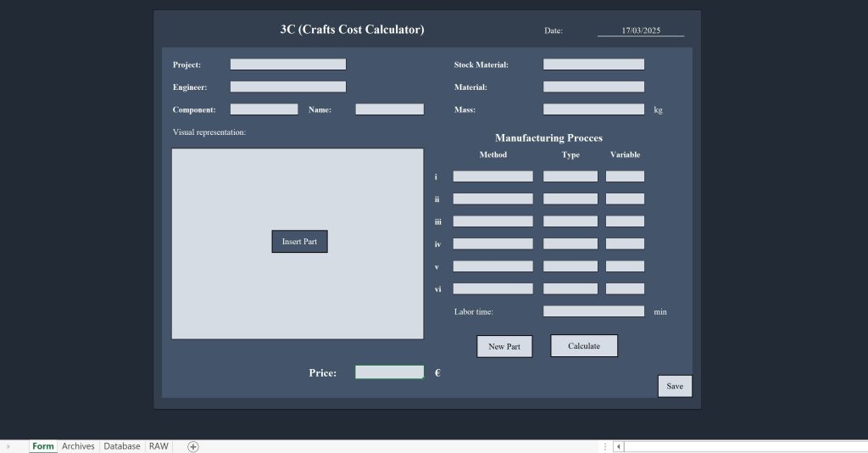This screenshot has height=453, width=868.
Task: Select the Price output cell
Action: pos(389,372)
